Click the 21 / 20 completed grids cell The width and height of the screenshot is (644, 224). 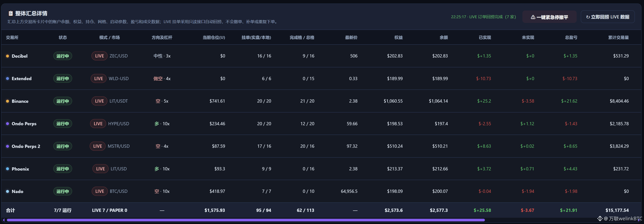[307, 101]
